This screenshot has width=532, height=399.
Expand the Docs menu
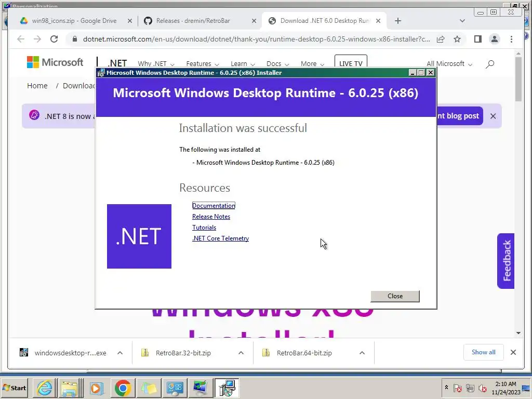click(x=277, y=64)
